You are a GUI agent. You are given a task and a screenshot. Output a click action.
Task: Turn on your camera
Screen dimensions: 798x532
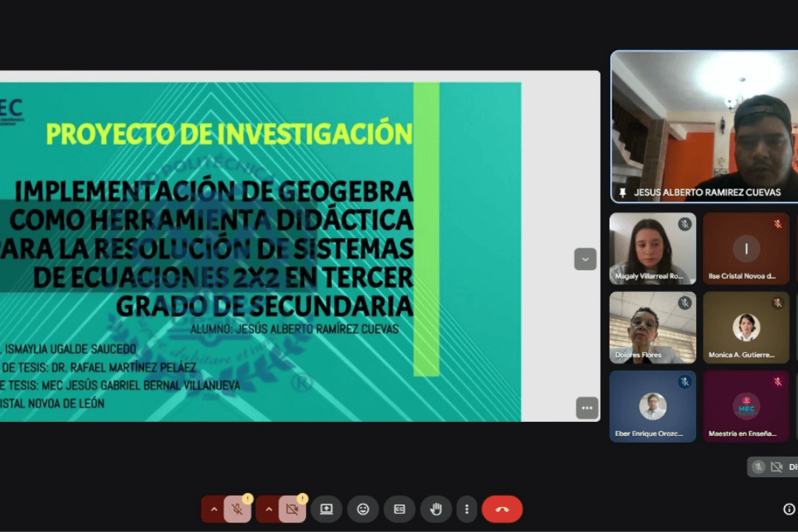(292, 509)
